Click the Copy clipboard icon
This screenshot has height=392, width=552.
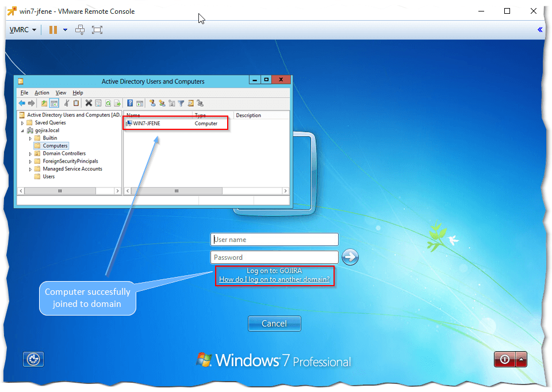coord(76,103)
